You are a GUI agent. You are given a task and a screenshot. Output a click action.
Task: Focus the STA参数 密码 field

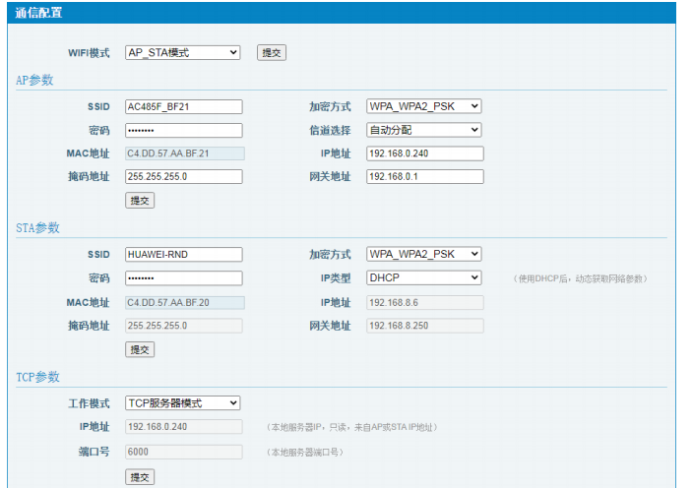coord(183,278)
